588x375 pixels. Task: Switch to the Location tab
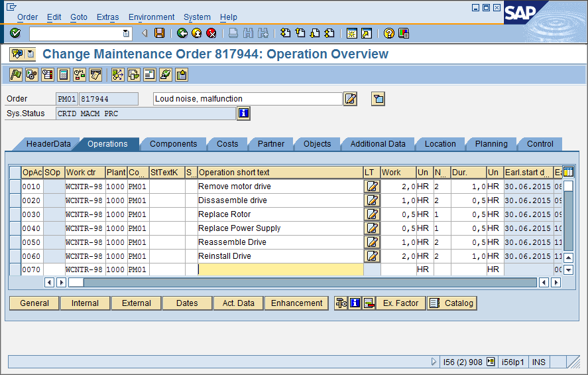440,144
